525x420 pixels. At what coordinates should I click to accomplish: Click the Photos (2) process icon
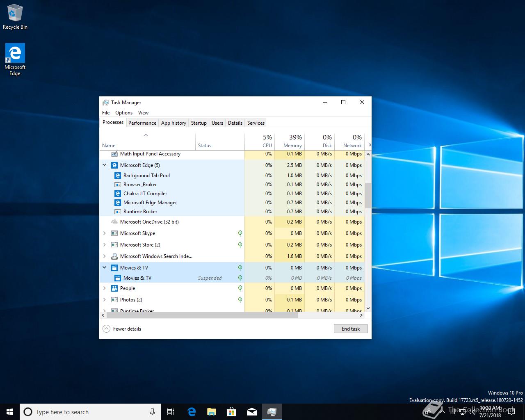(x=114, y=300)
